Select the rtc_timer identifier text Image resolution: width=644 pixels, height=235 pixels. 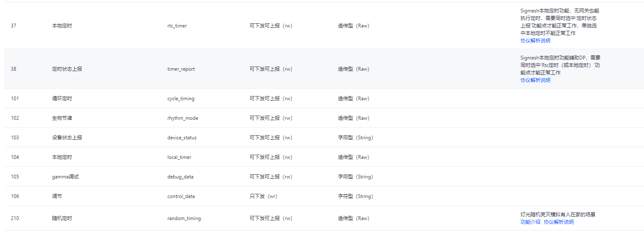[x=177, y=26]
